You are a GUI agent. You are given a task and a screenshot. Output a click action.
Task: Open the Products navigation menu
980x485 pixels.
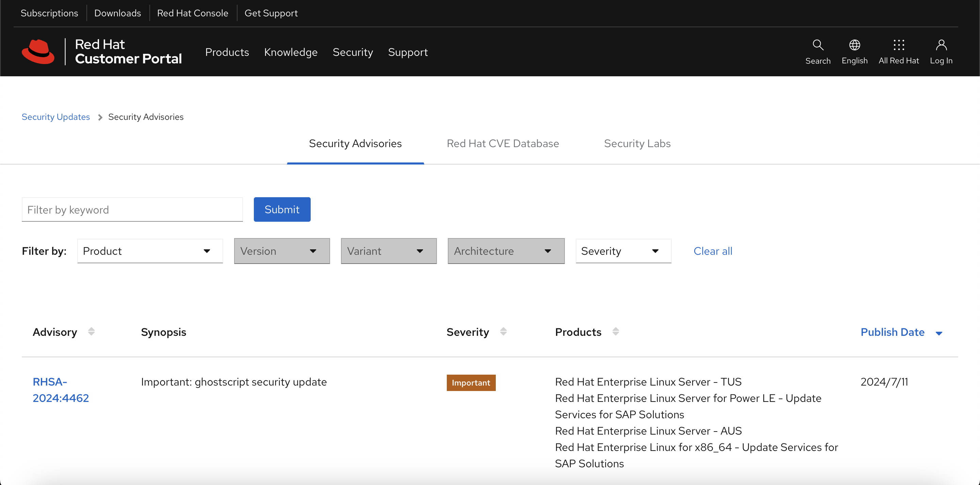(227, 52)
